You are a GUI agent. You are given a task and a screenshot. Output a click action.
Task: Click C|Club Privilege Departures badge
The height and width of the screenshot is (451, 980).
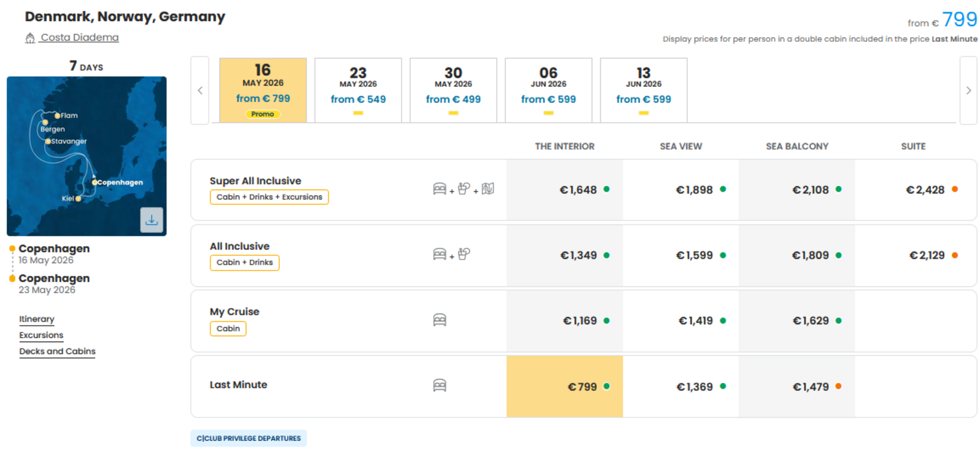249,439
